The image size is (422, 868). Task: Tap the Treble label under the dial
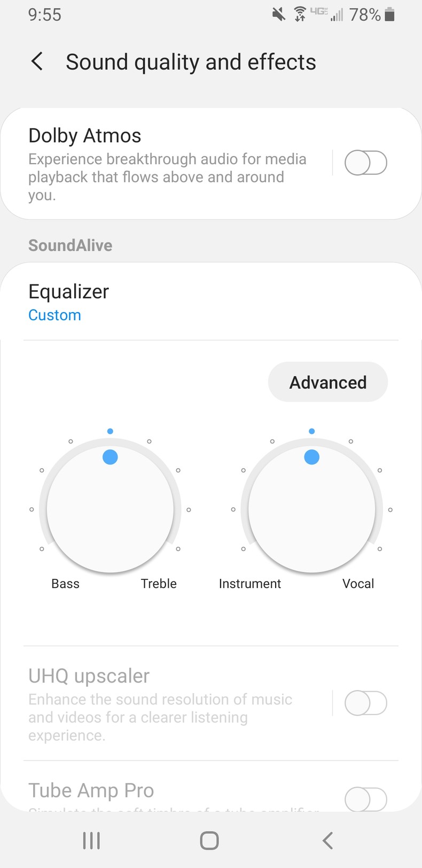click(x=159, y=584)
